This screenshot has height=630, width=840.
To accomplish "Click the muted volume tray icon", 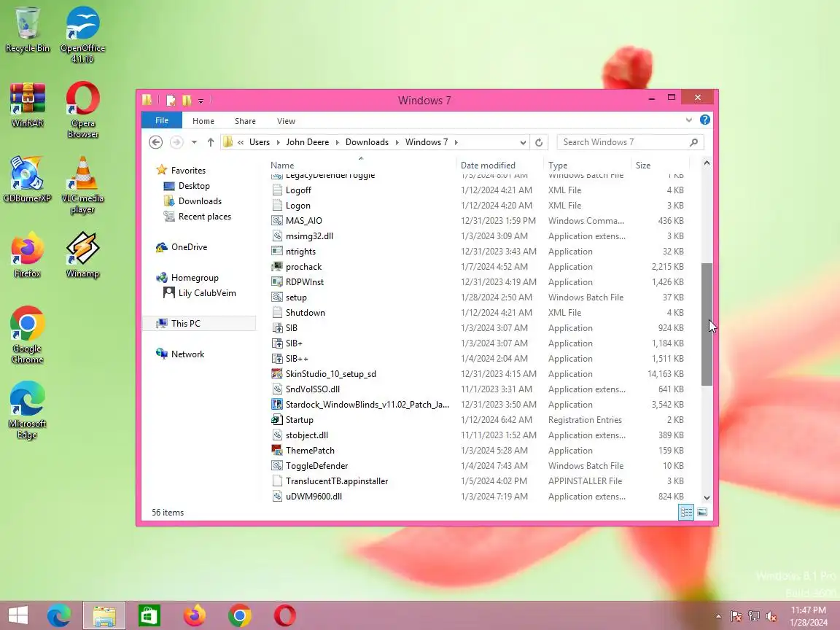I will tap(771, 616).
